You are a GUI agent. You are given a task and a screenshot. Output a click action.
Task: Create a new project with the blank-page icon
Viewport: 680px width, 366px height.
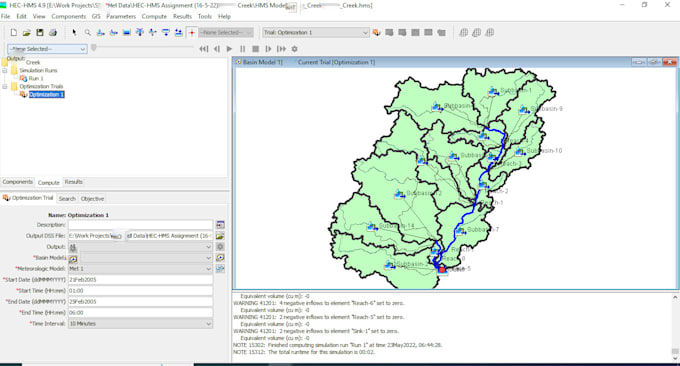[13, 33]
